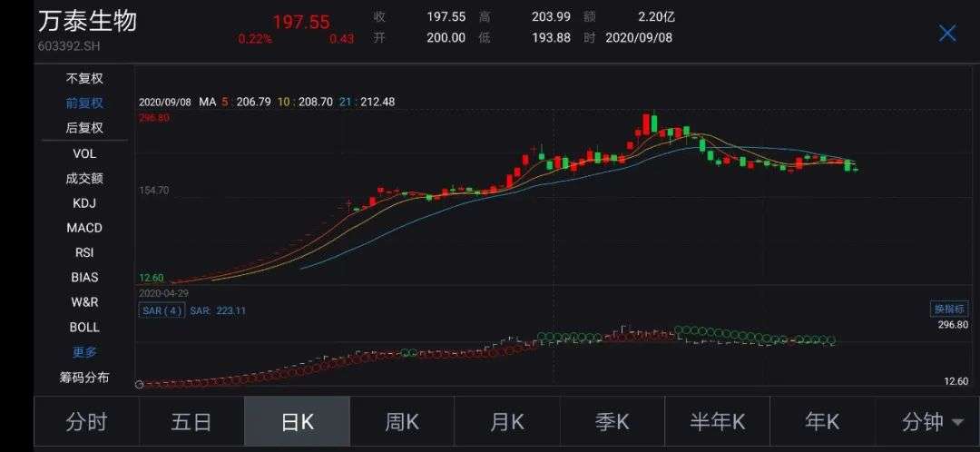Screen dimensions: 980x452
Task: Select 不复权 price adjustment option
Action: [84, 78]
